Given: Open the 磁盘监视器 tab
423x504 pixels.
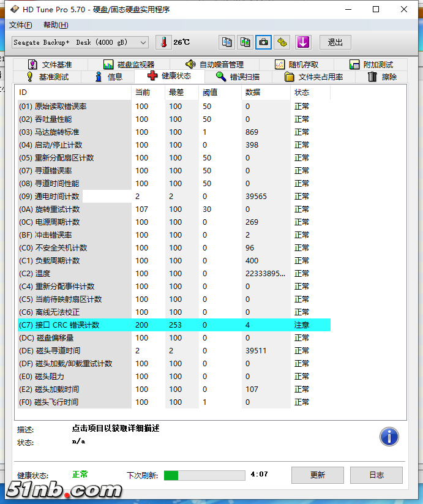Looking at the screenshot, I should (129, 64).
